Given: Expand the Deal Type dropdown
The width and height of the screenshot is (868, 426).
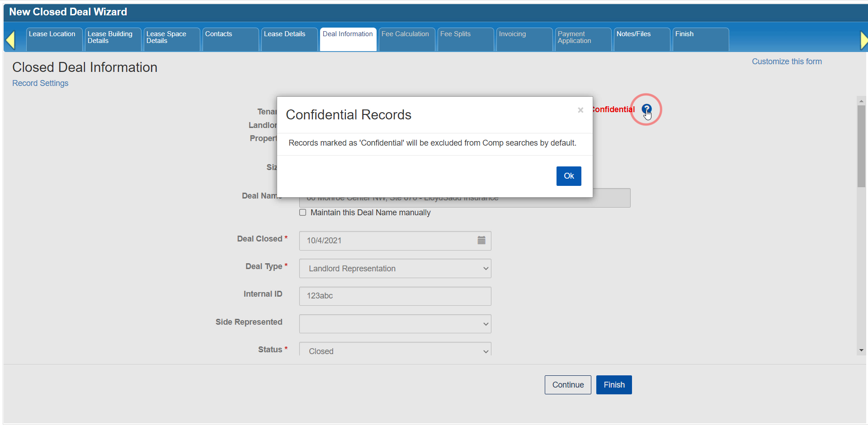Looking at the screenshot, I should [x=395, y=269].
